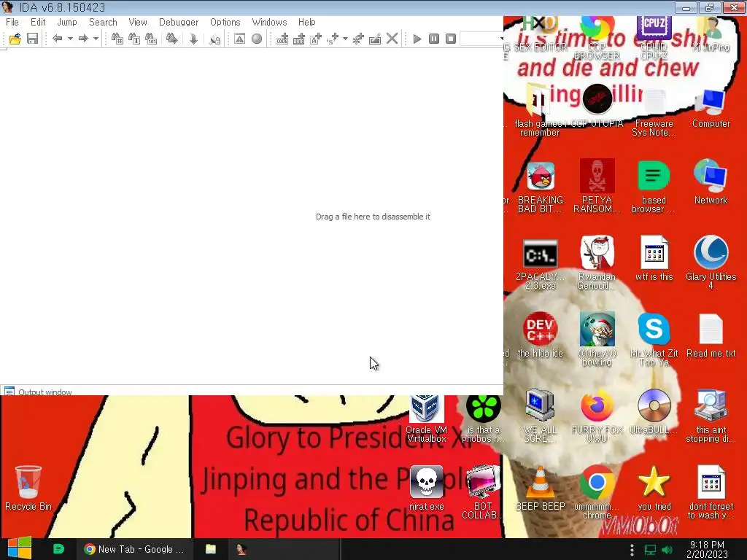Select the njrat.exe skull desktop icon
Viewport: 747px width, 560px height.
426,488
